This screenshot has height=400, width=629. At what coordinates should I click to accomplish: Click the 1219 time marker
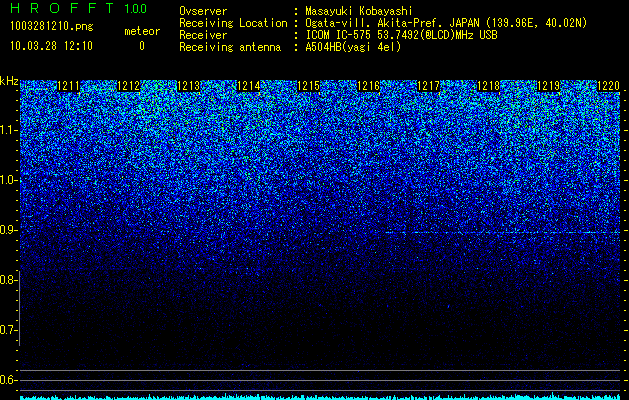pos(548,86)
